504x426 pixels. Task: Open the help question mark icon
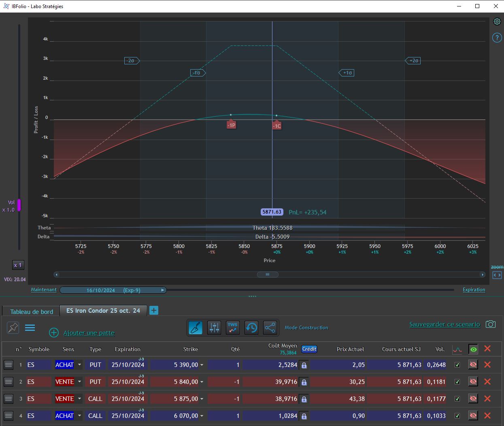pyautogui.click(x=497, y=38)
